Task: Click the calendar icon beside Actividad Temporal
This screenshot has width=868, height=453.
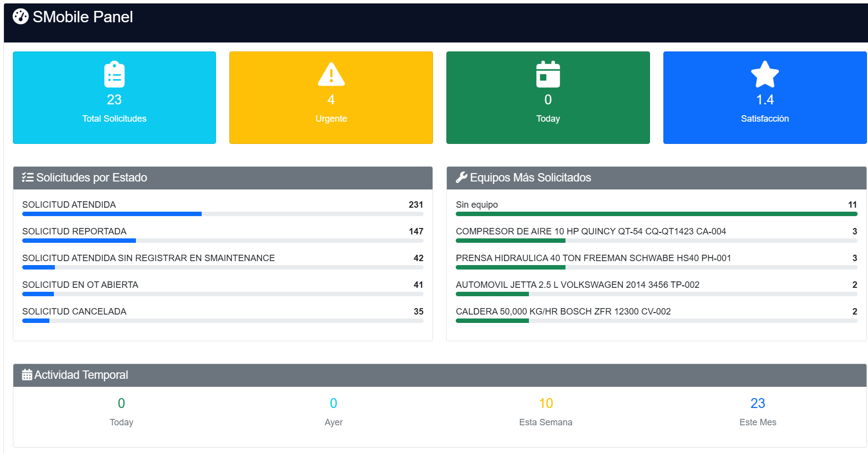Action: [x=27, y=375]
